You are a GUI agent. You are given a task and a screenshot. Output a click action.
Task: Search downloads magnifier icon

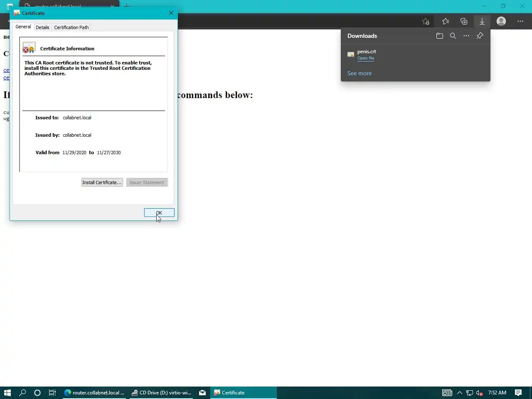coord(453,36)
